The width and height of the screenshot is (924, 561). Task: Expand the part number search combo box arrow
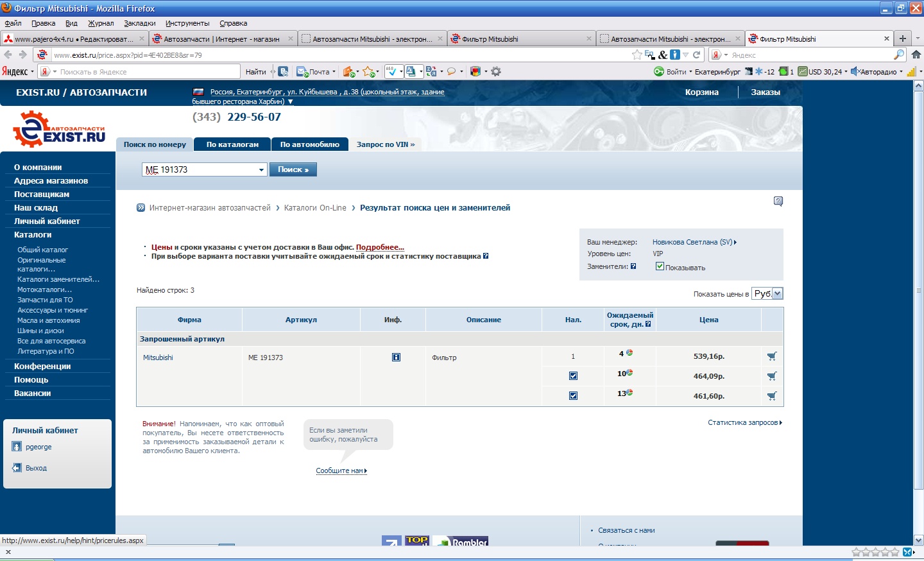[x=261, y=170]
